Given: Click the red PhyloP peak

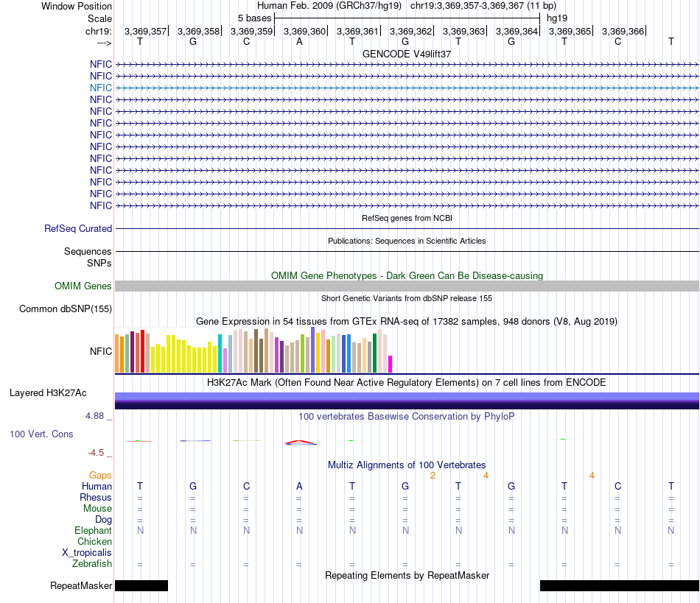Looking at the screenshot, I should click(x=300, y=442).
